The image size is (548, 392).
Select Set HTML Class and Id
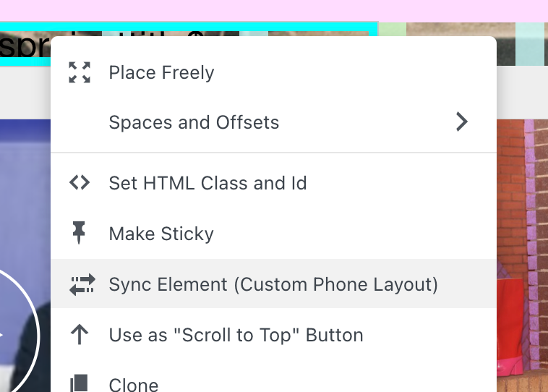207,183
